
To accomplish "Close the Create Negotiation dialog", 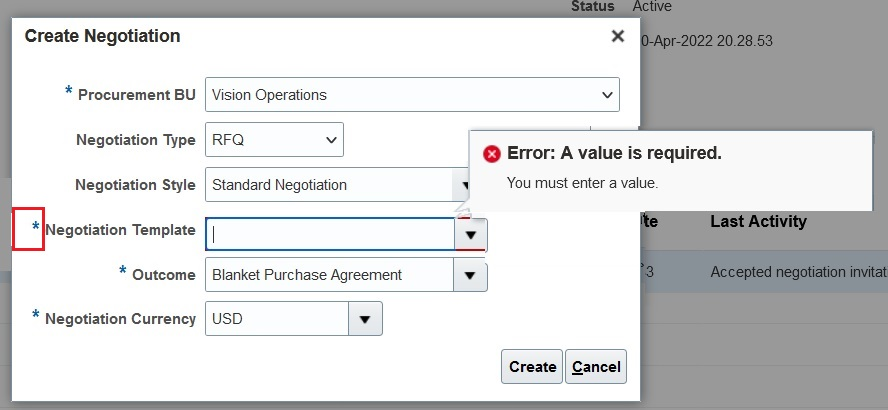I will [617, 36].
